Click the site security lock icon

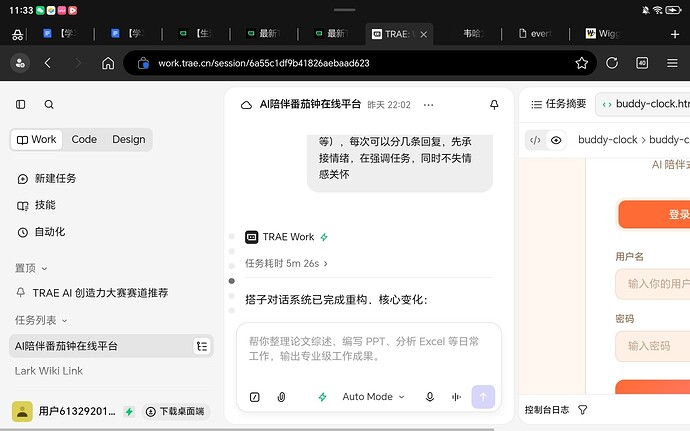coord(143,63)
